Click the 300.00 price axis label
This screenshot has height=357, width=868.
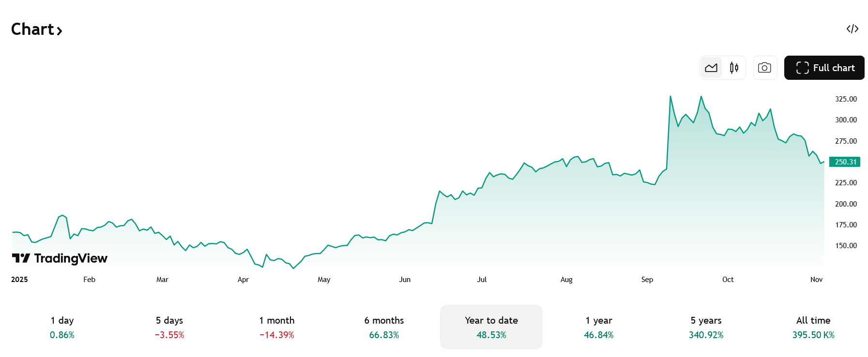(846, 120)
